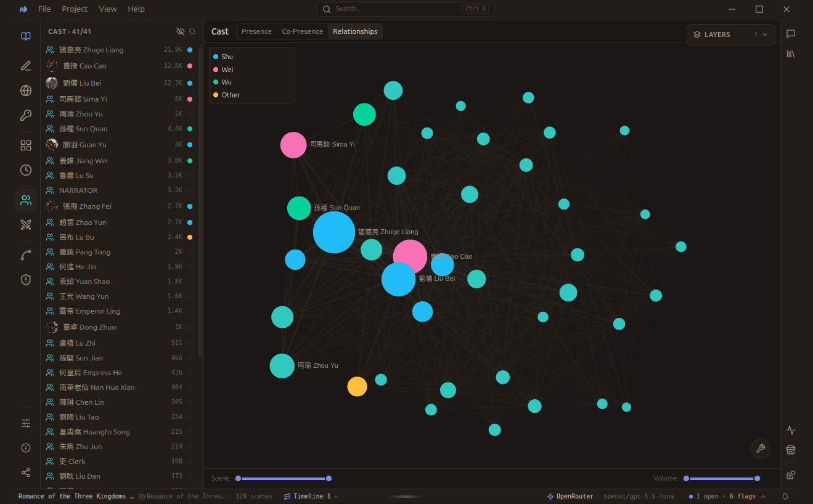
Task: Open the LAYERS dropdown
Action: click(x=731, y=35)
